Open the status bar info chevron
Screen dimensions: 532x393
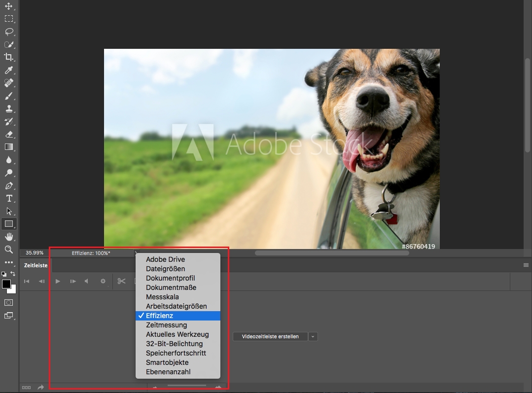136,252
